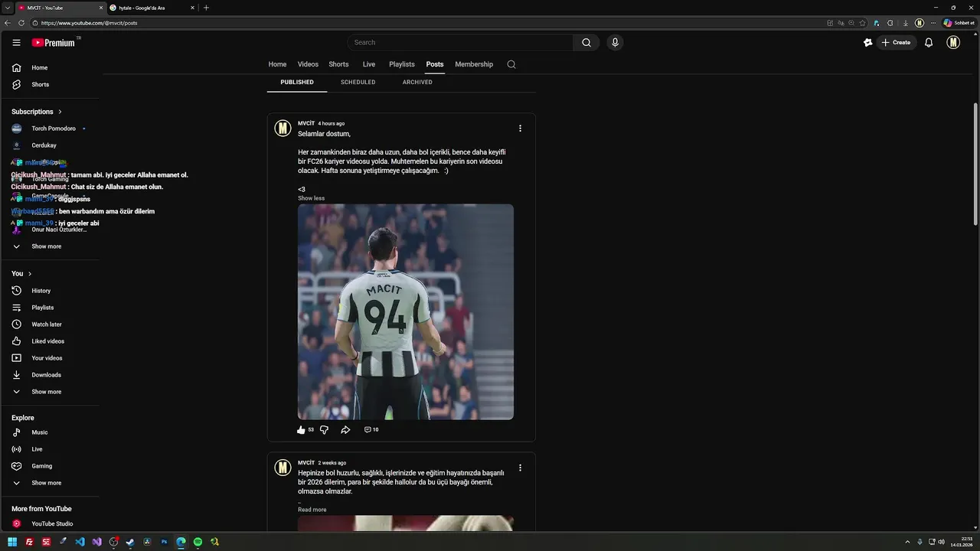Expand the Subscriptions section chevron
Screen dimensions: 980x551
[x=60, y=112]
